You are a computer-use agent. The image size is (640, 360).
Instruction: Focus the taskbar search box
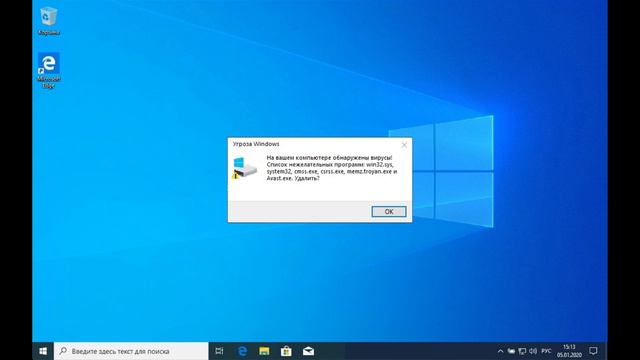tap(131, 351)
